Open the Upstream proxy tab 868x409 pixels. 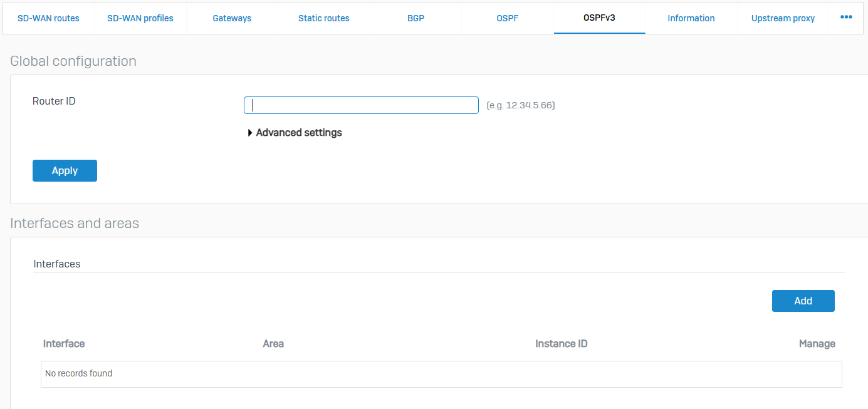783,18
